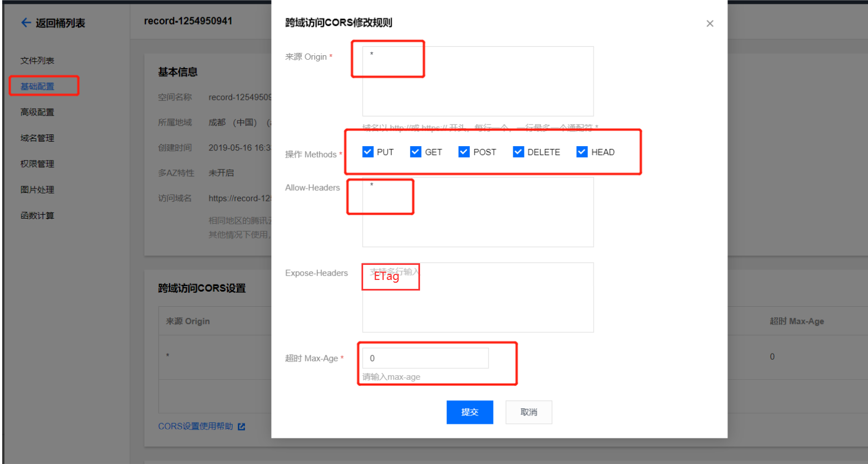The height and width of the screenshot is (464, 868).
Task: Close the CORS rule dialog
Action: coord(710,23)
